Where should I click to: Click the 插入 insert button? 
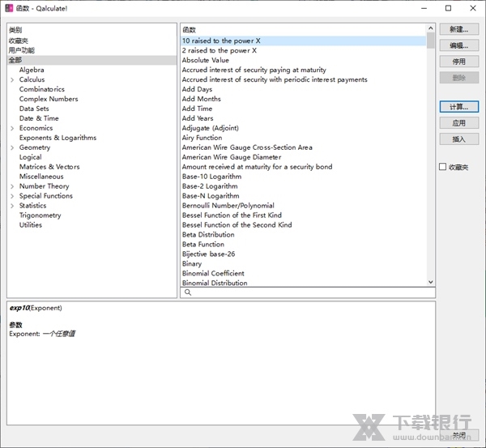[458, 139]
